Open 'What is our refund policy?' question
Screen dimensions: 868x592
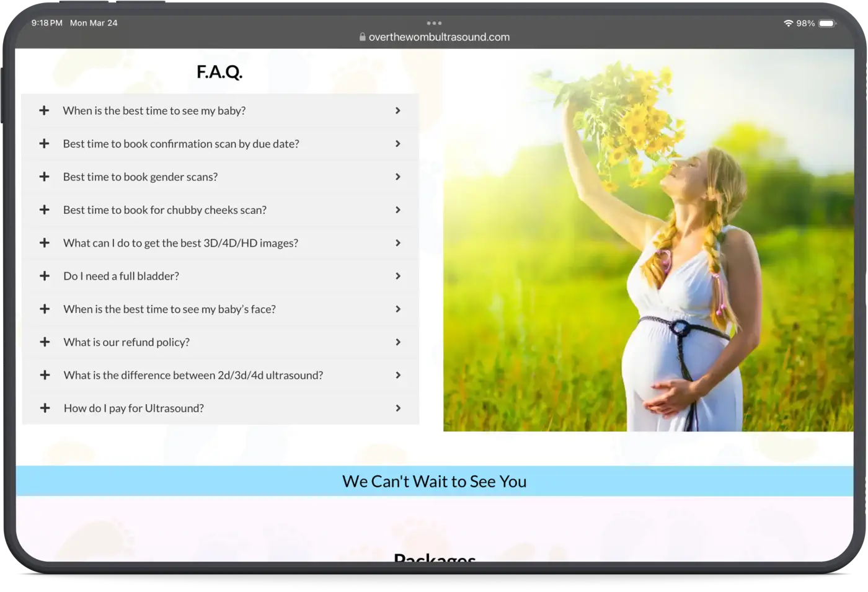[x=126, y=342]
